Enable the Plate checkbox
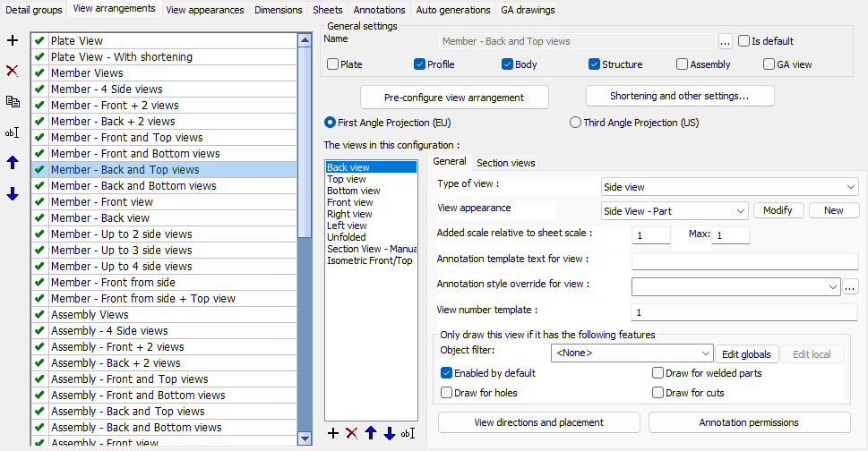 [333, 64]
